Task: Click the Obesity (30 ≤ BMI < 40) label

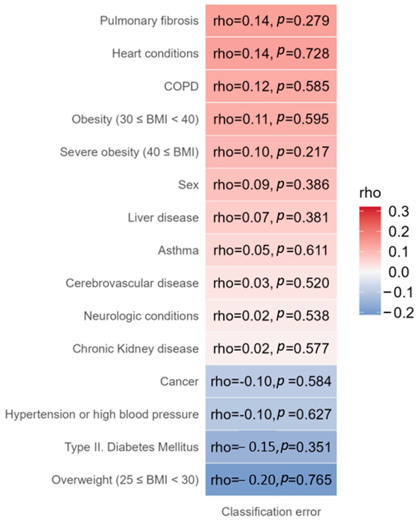Action: coord(135,119)
